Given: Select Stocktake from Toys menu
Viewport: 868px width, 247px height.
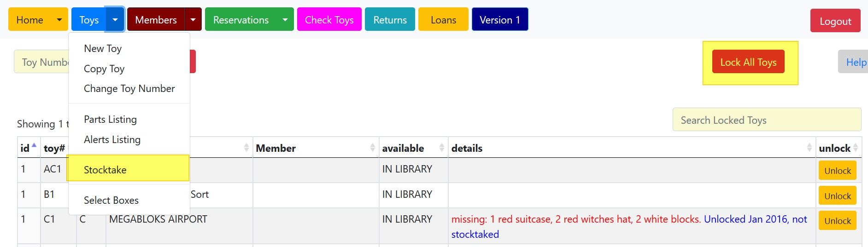Looking at the screenshot, I should pyautogui.click(x=105, y=170).
